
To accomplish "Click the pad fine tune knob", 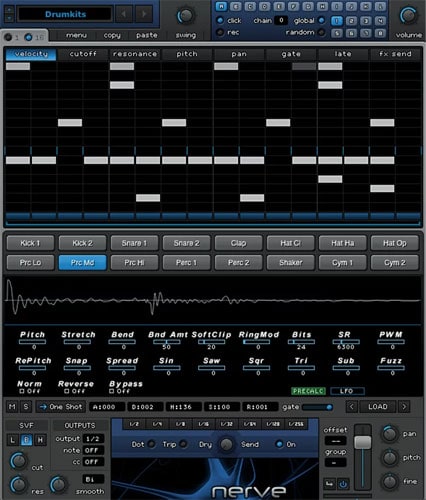I will pos(389,481).
